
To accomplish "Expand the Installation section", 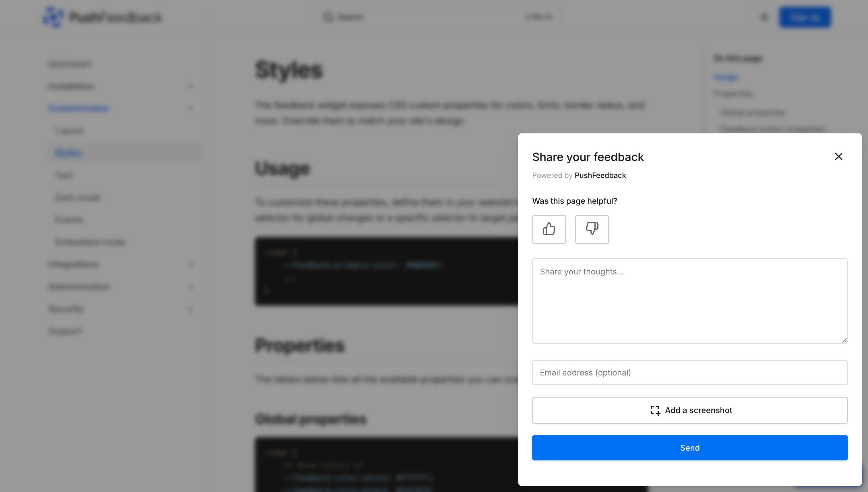I will (190, 86).
